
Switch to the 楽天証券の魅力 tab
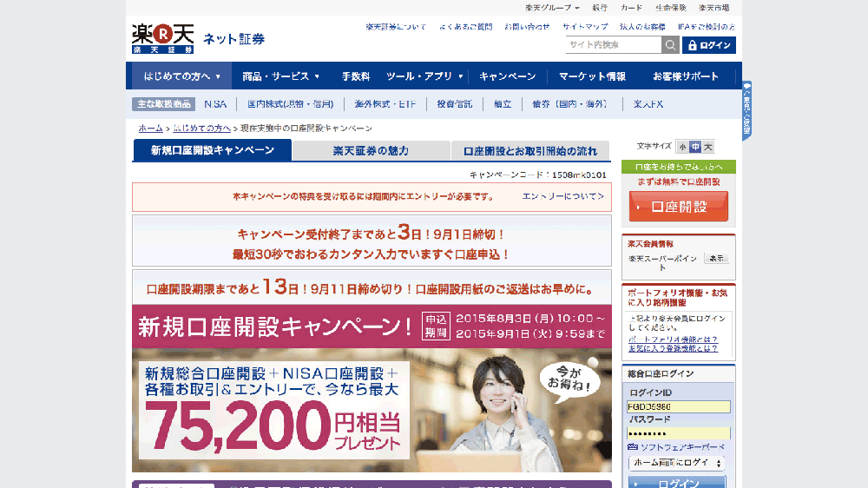tap(371, 151)
